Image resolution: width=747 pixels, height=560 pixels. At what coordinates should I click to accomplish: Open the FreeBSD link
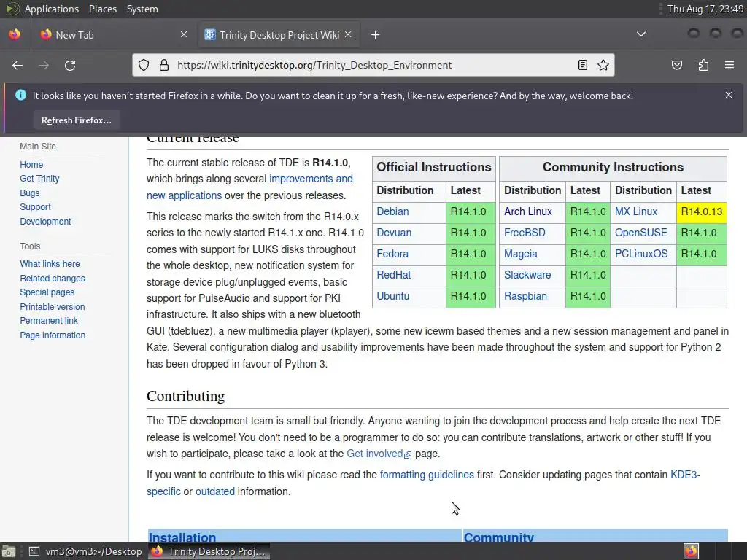[x=525, y=233]
